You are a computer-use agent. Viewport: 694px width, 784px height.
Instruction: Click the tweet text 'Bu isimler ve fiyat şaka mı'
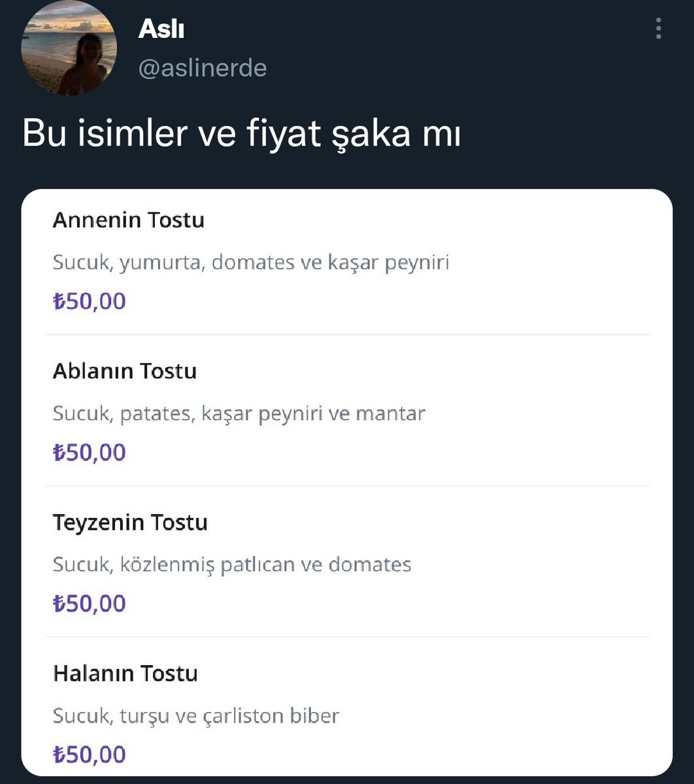(242, 135)
